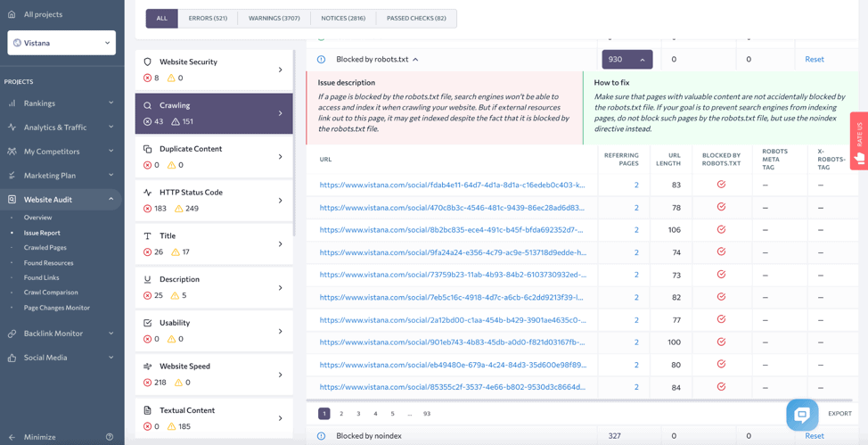Image resolution: width=868 pixels, height=445 pixels.
Task: Go to results page 5
Action: pyautogui.click(x=392, y=414)
